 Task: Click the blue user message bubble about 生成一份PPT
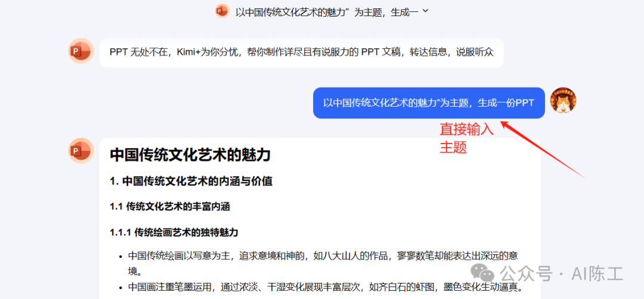pos(429,103)
